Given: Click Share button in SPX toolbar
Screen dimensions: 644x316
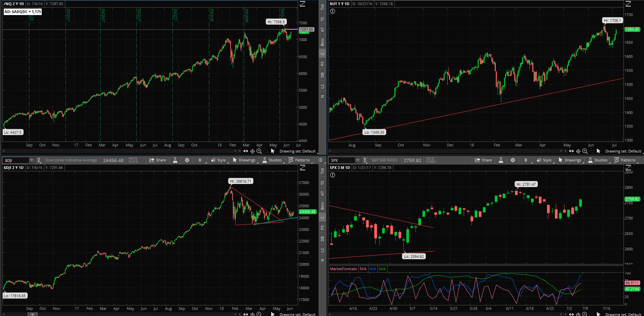Looking at the screenshot, I should point(483,160).
